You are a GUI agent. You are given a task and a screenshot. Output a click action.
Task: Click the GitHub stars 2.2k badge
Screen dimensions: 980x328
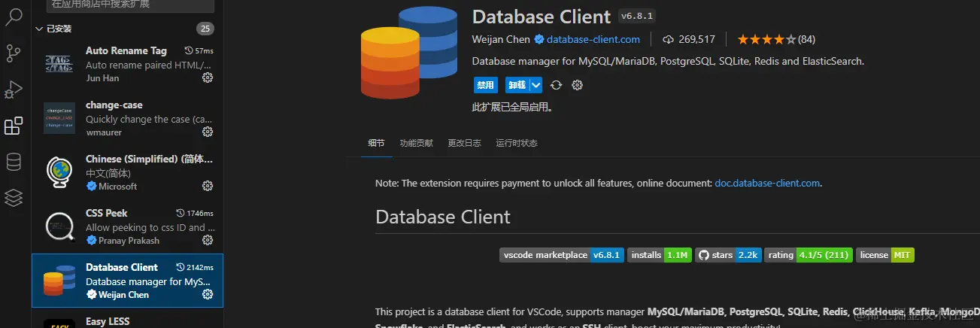(728, 255)
